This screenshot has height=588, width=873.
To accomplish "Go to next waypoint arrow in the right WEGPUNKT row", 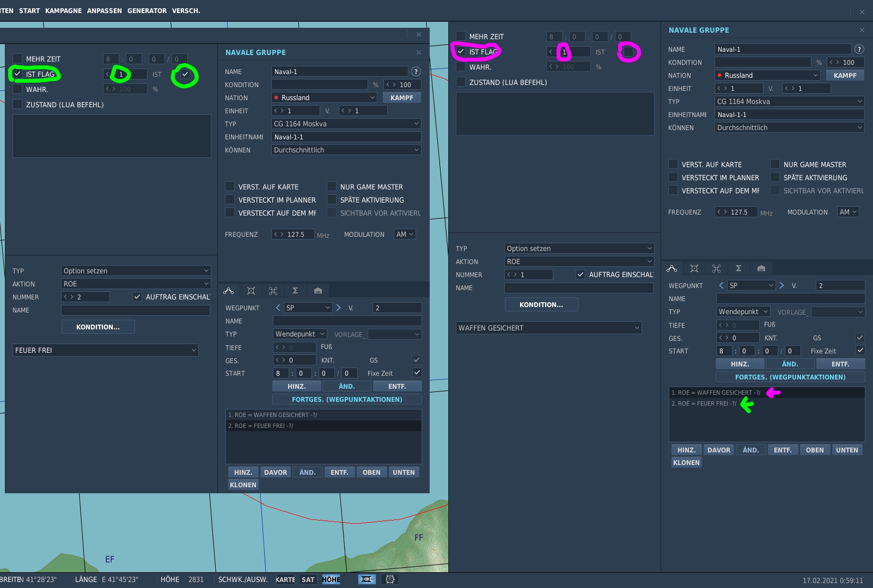I will (x=782, y=285).
